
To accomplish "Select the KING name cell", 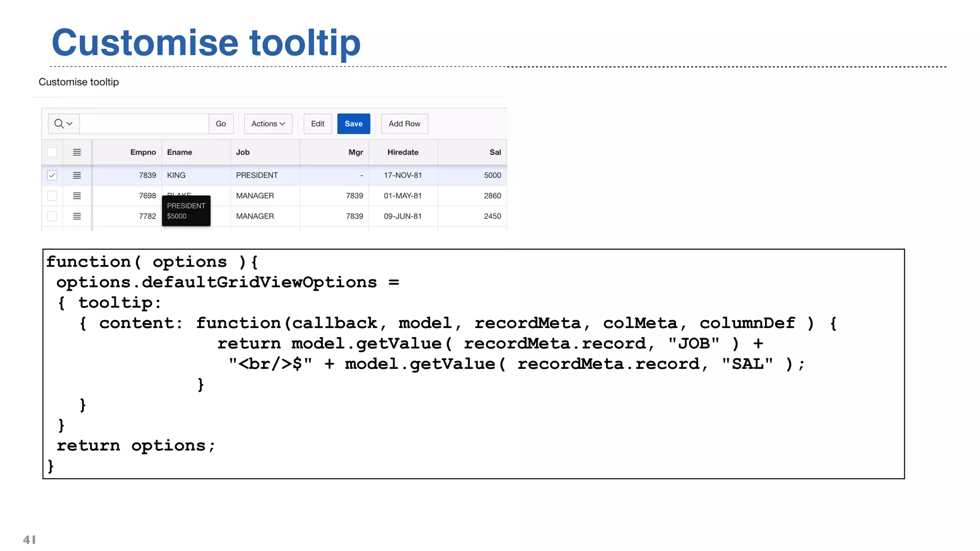I will pyautogui.click(x=196, y=176).
